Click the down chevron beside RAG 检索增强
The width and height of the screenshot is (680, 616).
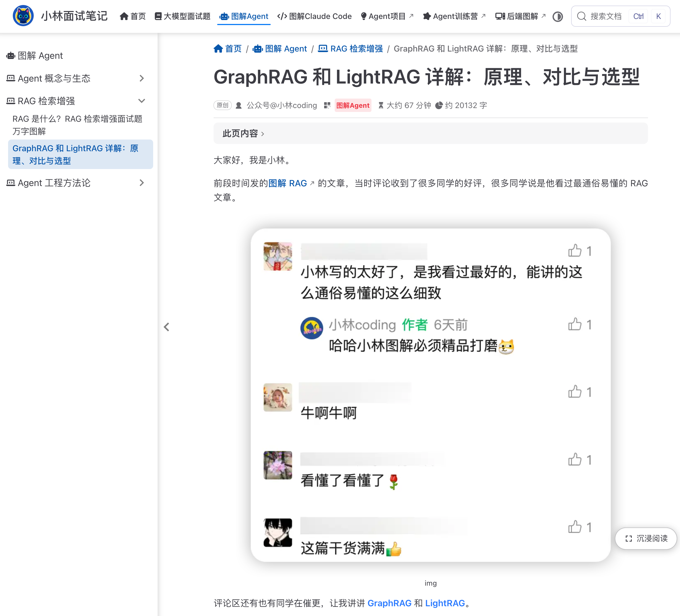(x=142, y=101)
